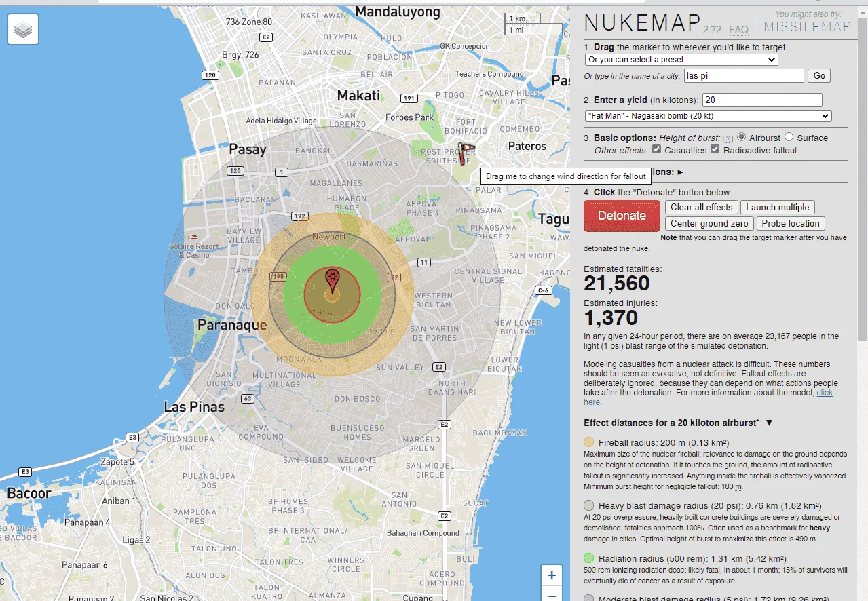Collapse the Effect distances section arrow

tap(769, 423)
